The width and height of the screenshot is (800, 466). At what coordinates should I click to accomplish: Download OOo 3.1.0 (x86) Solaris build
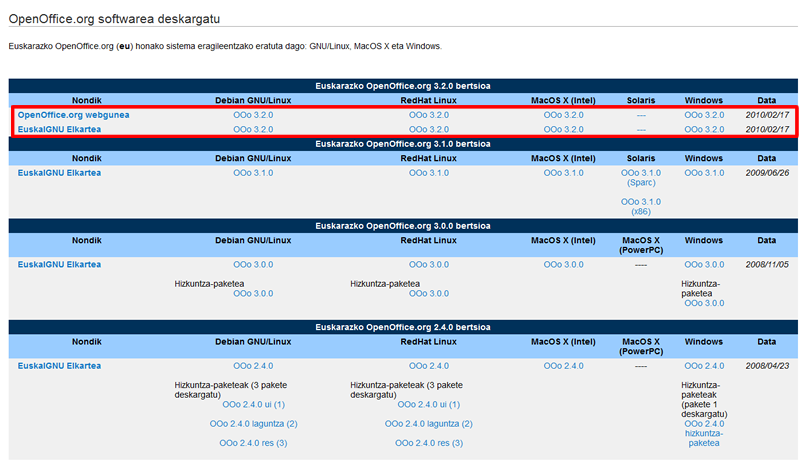641,206
